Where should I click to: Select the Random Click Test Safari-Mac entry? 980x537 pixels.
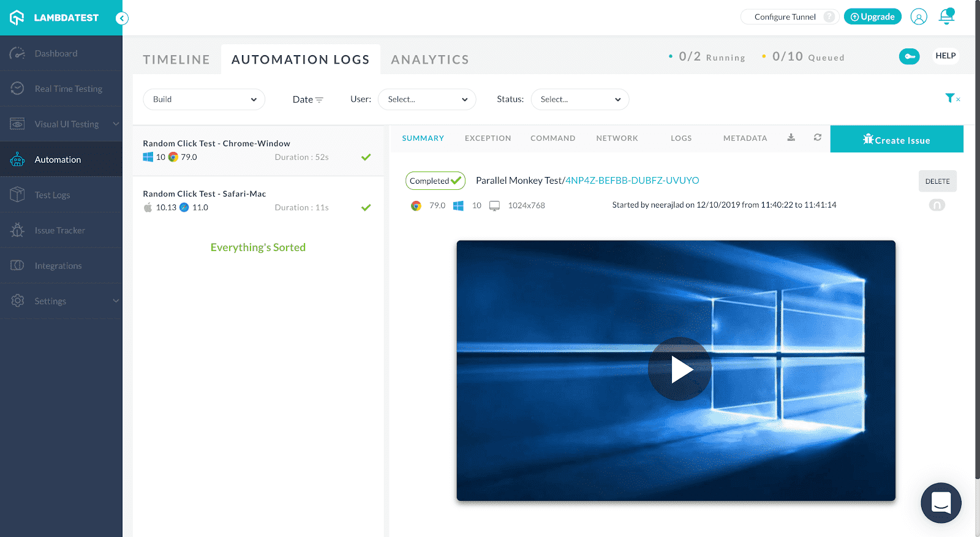(x=258, y=201)
